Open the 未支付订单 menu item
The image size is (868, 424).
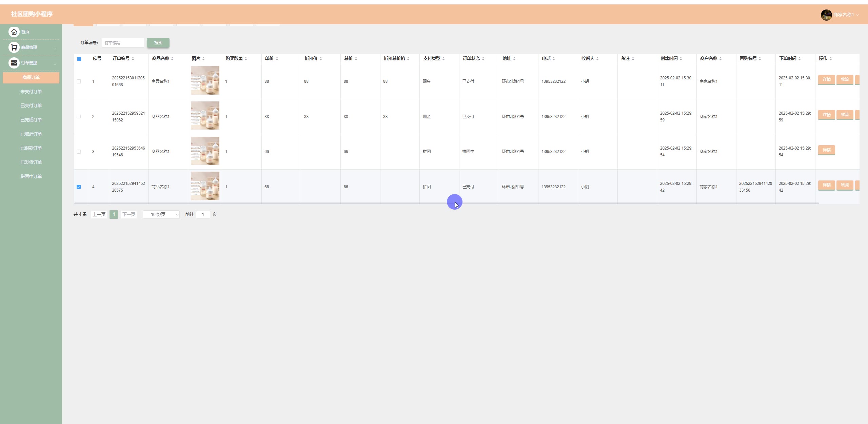click(x=31, y=92)
